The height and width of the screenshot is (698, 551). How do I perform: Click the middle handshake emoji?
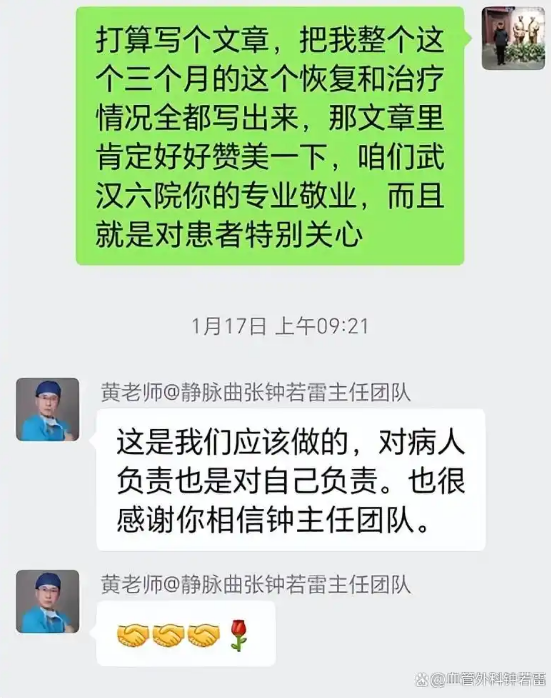click(x=168, y=635)
